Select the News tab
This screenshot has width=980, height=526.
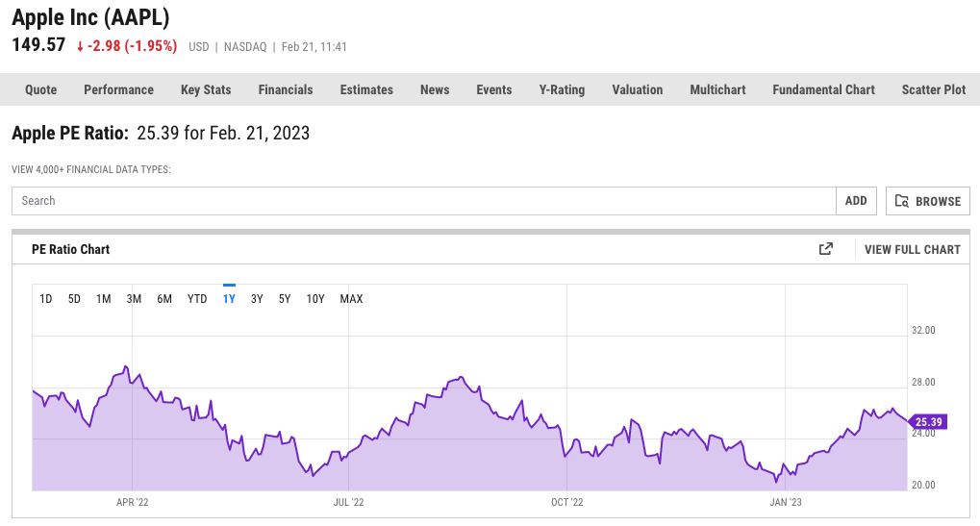(435, 89)
